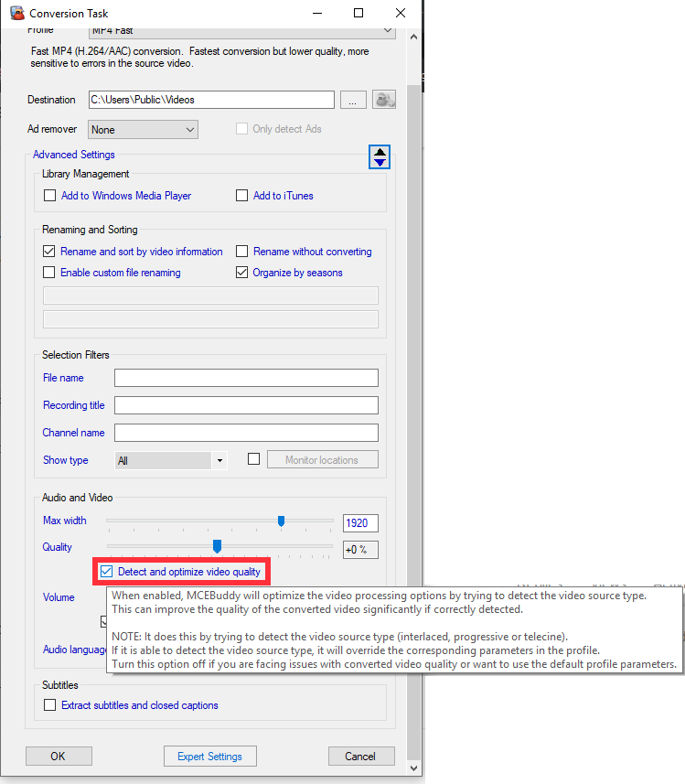Click the MCEBuddy app icon in title bar

(x=15, y=14)
